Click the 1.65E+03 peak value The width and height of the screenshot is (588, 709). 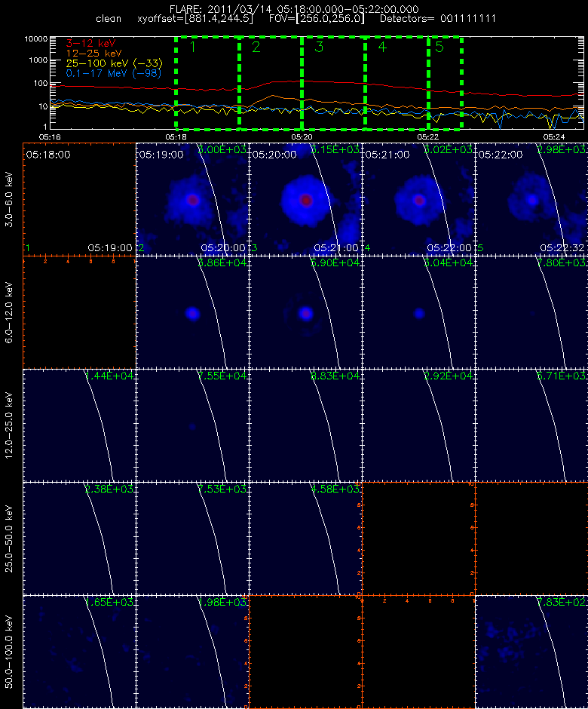[x=109, y=602]
